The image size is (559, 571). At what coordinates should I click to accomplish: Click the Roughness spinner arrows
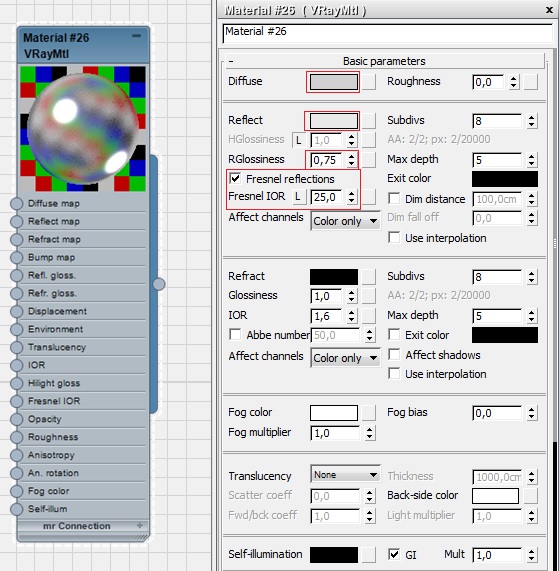[x=513, y=82]
